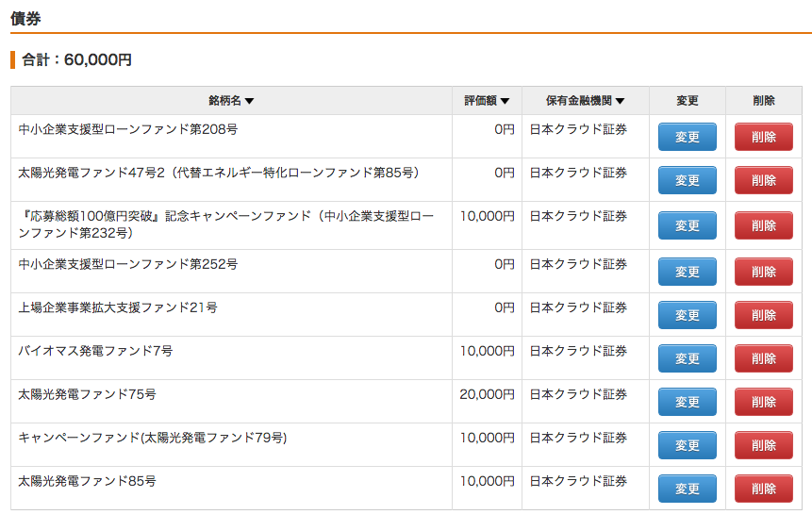Image resolution: width=812 pixels, height=531 pixels.
Task: Select 日本クラウド証券 in 太陽光発電ファンド75号 row
Action: 578,394
